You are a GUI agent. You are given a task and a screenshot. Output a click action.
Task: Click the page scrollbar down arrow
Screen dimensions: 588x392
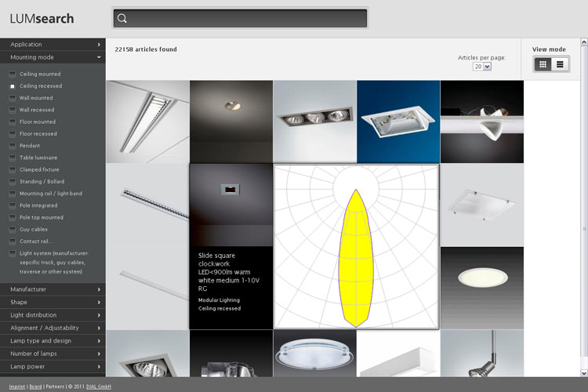click(x=584, y=373)
